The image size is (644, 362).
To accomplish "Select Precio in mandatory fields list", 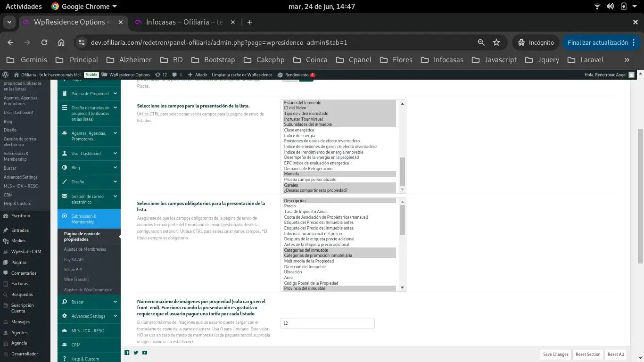I will (x=339, y=206).
